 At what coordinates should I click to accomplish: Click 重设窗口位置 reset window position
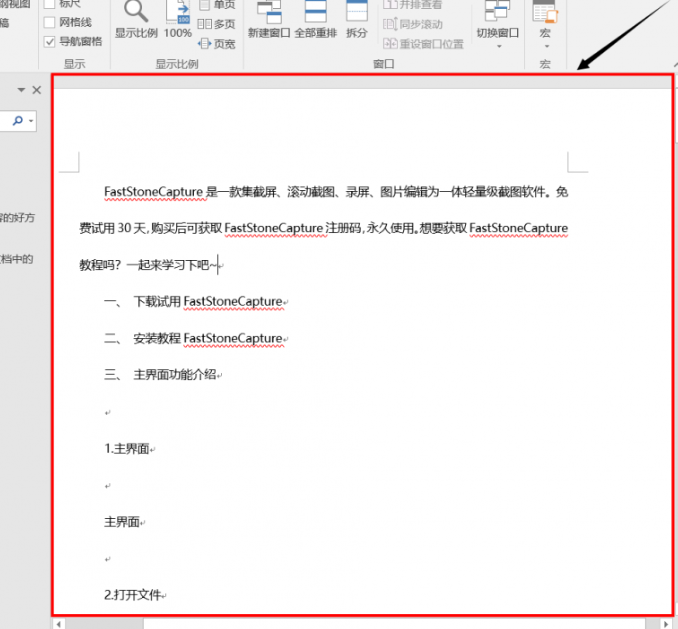[423, 44]
